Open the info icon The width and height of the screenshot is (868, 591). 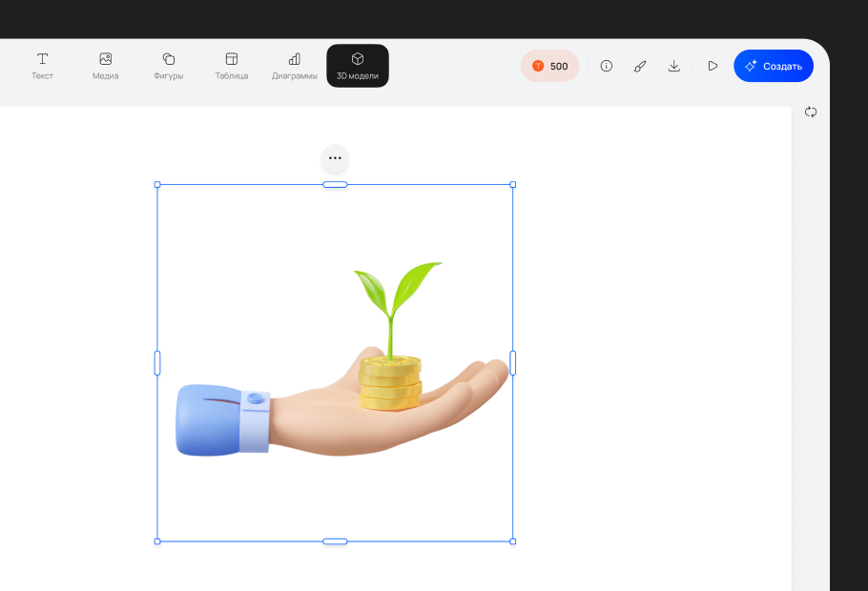(606, 66)
